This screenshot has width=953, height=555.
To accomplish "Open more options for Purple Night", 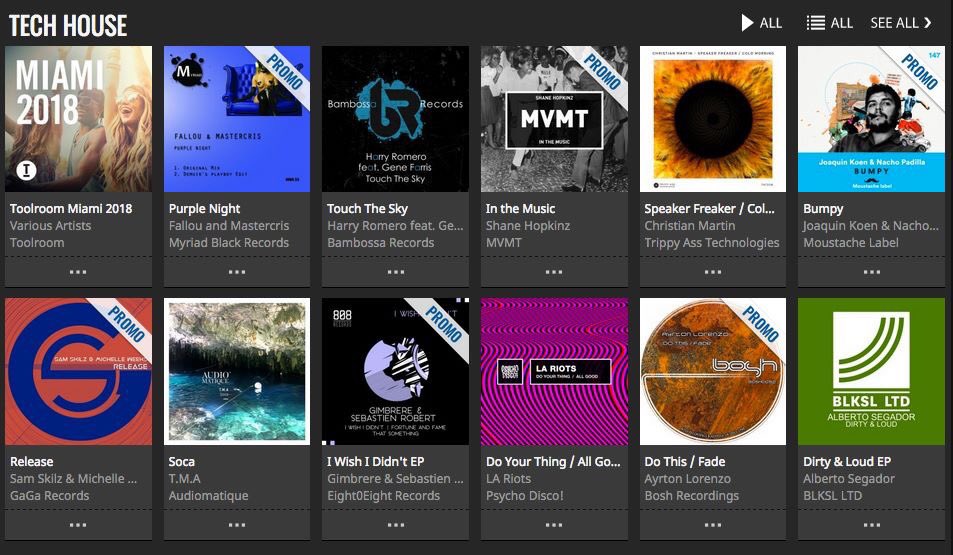I will point(237,272).
